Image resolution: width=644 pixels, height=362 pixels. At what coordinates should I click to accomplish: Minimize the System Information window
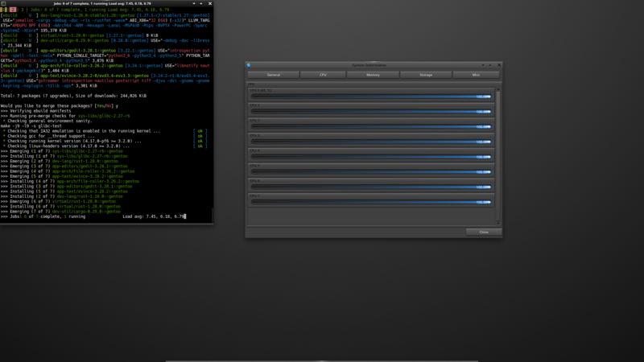coord(483,65)
